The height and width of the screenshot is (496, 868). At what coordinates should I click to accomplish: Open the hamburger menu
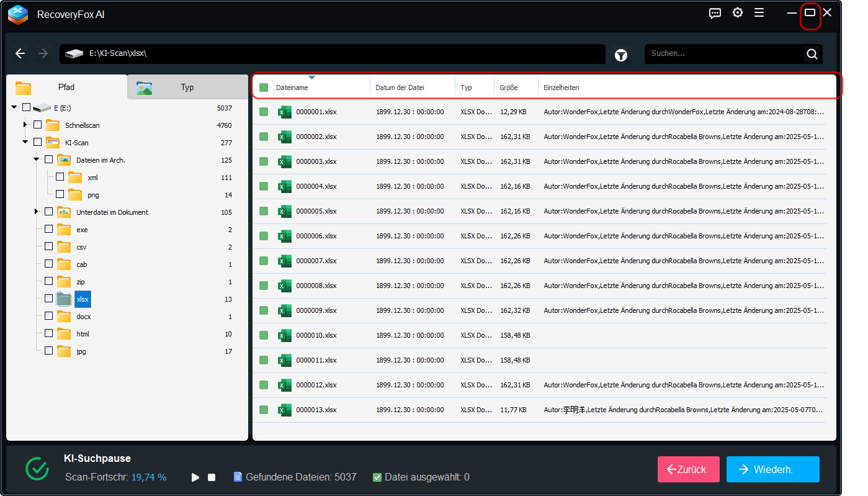tap(759, 13)
